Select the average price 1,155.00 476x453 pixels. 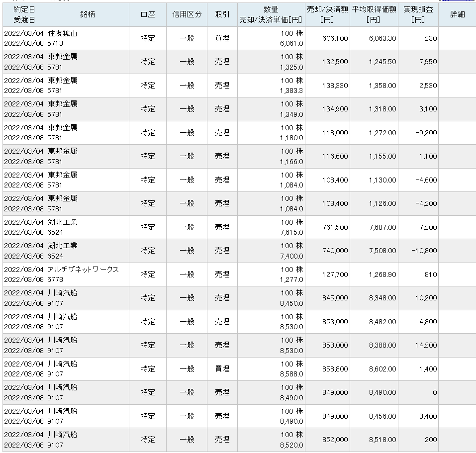(382, 156)
